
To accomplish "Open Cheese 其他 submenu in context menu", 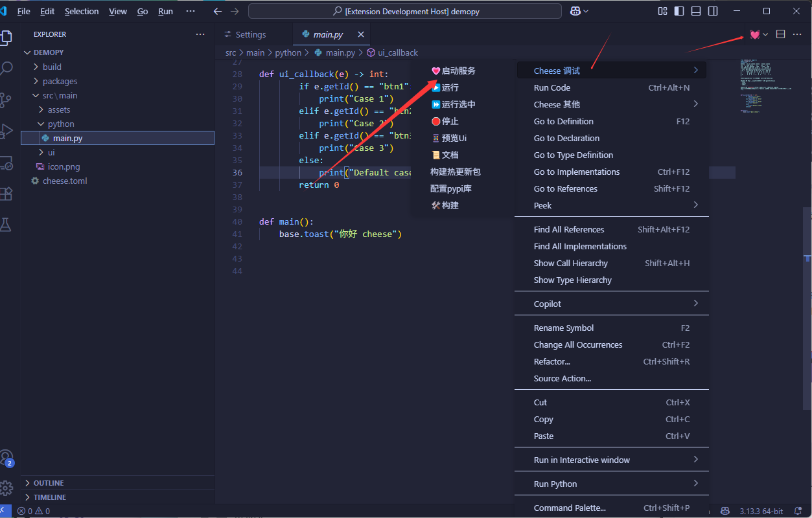I will tap(612, 104).
